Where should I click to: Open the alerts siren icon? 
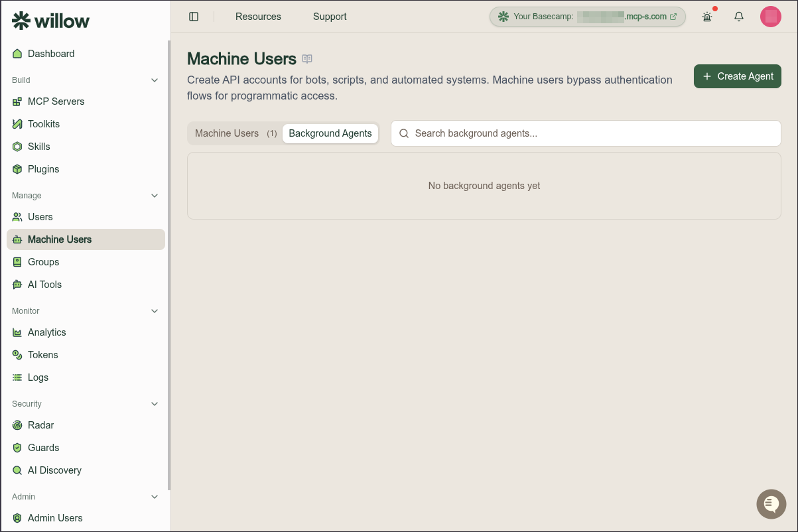(707, 17)
